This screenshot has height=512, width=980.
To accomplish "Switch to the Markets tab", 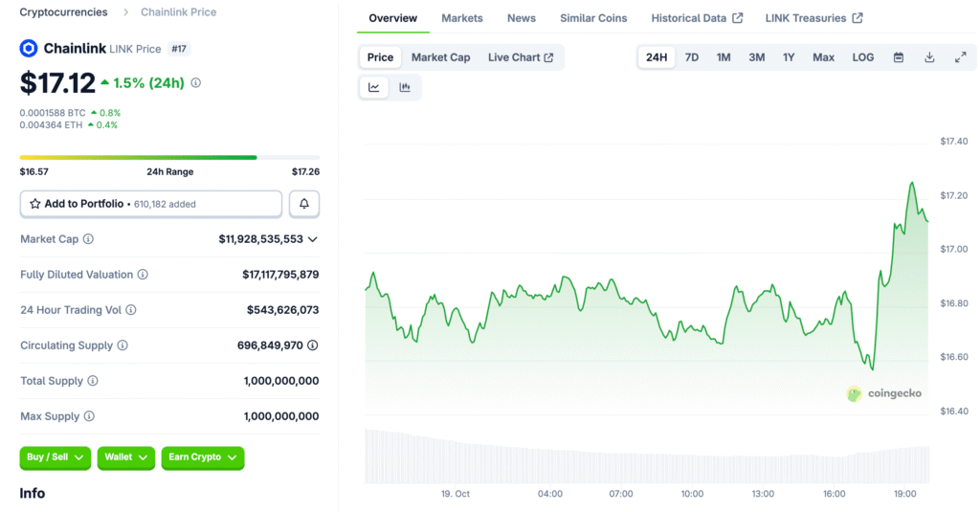I will coord(461,18).
